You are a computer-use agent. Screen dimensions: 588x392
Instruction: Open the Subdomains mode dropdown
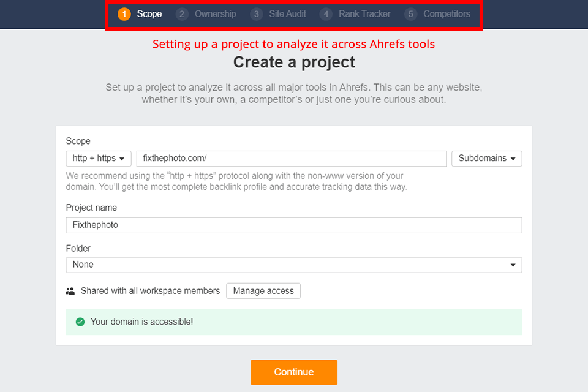coord(487,158)
